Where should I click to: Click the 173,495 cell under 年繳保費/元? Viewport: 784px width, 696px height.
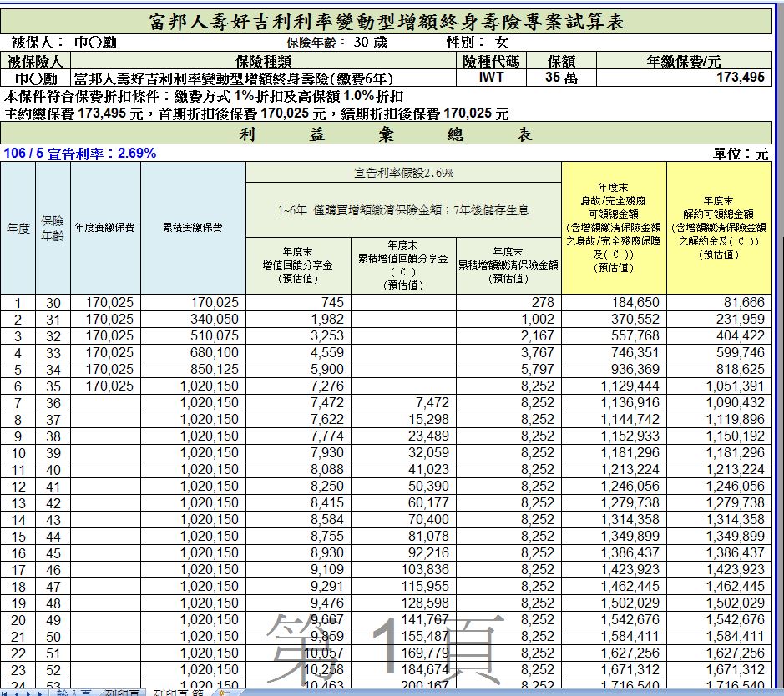click(x=684, y=78)
